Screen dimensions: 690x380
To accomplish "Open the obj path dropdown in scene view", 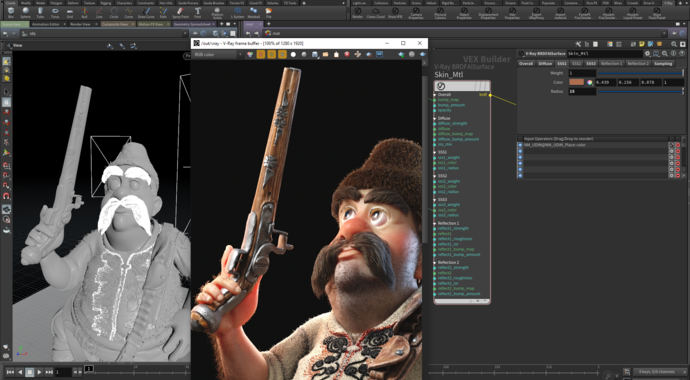I will point(184,33).
